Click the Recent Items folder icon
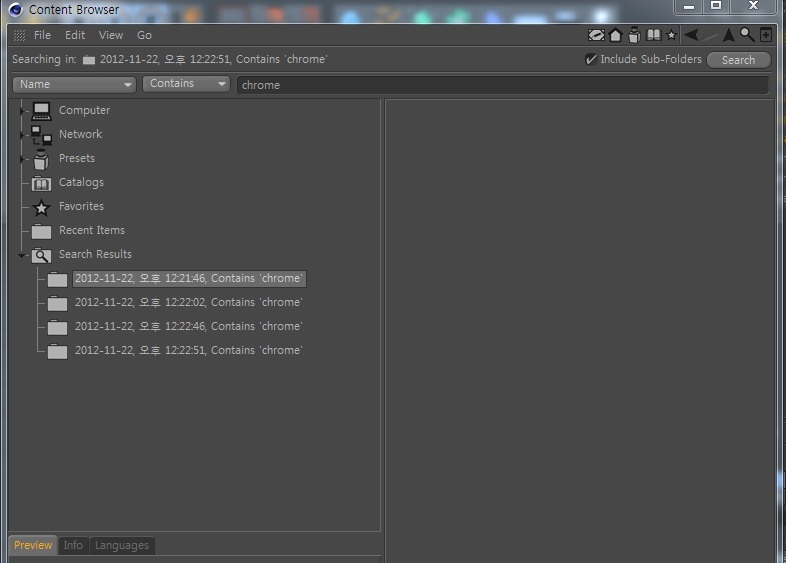This screenshot has height=563, width=786. pos(41,231)
